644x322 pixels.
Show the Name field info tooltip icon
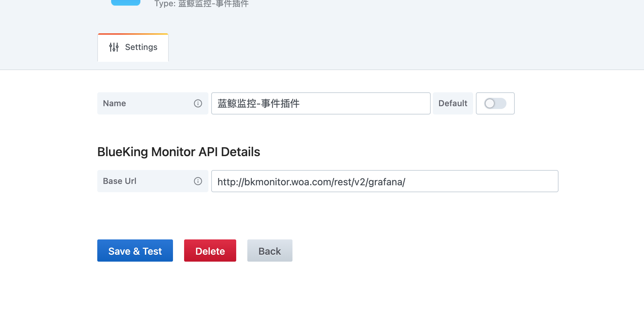[198, 103]
